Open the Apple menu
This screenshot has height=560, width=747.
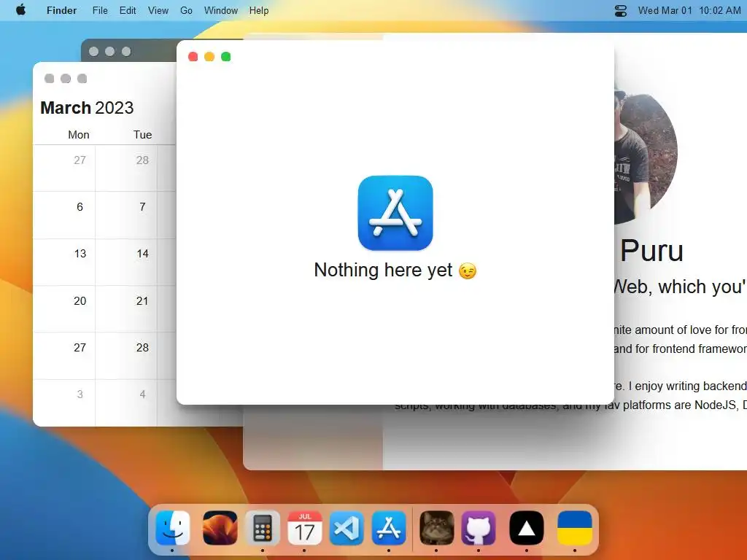pyautogui.click(x=21, y=10)
